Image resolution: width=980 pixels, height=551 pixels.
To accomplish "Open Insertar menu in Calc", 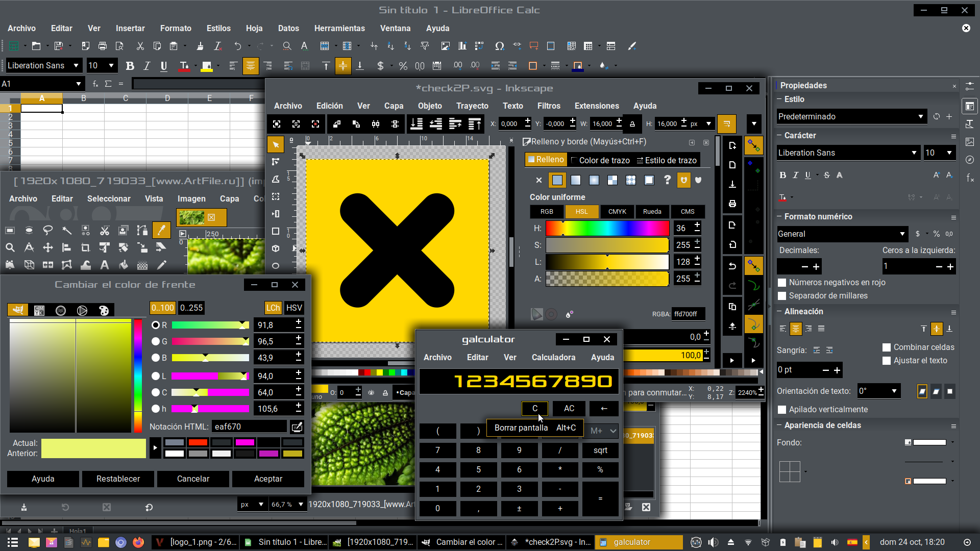I will pos(130,29).
